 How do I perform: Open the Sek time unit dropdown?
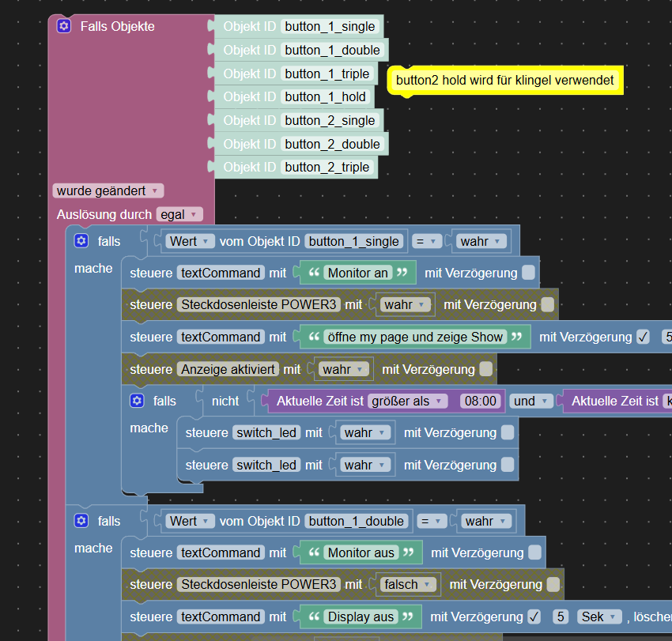(599, 616)
